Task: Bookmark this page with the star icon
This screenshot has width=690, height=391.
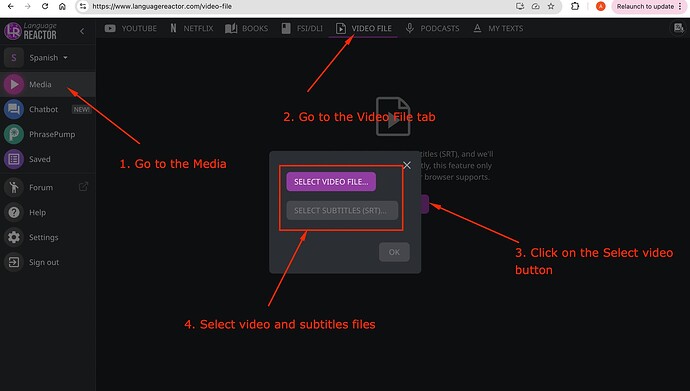Action: [x=551, y=6]
